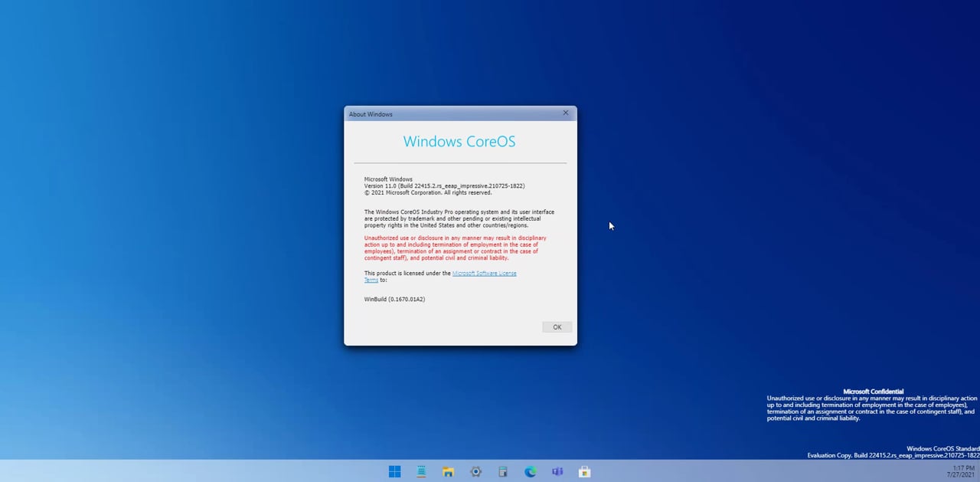Select the Version 11.0 build line

tap(444, 186)
